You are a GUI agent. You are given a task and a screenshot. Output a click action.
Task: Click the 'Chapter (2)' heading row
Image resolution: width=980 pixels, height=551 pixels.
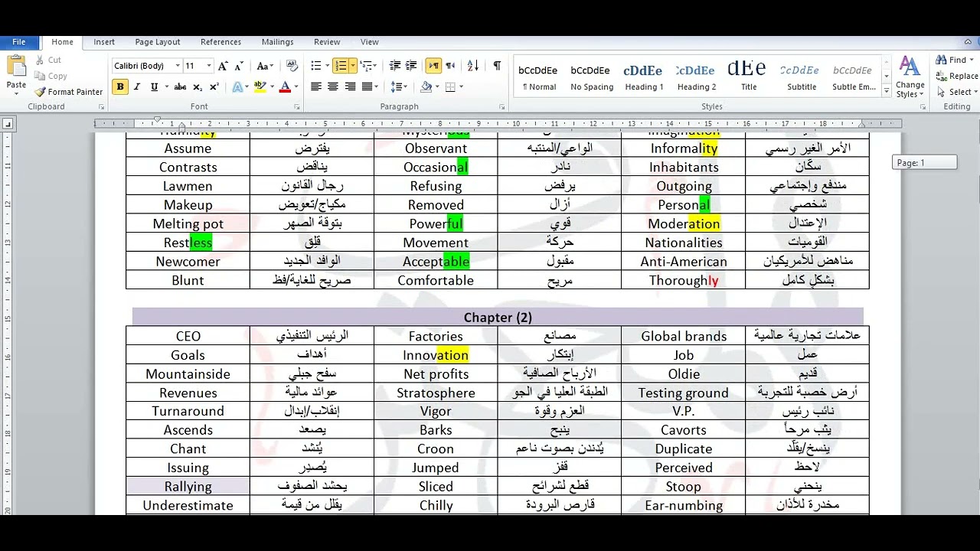pos(498,317)
